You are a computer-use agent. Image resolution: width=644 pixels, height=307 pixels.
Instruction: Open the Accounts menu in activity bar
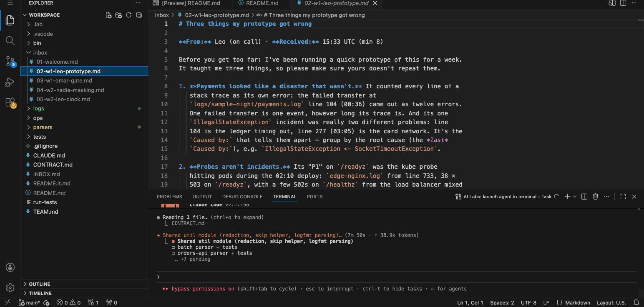[10, 267]
